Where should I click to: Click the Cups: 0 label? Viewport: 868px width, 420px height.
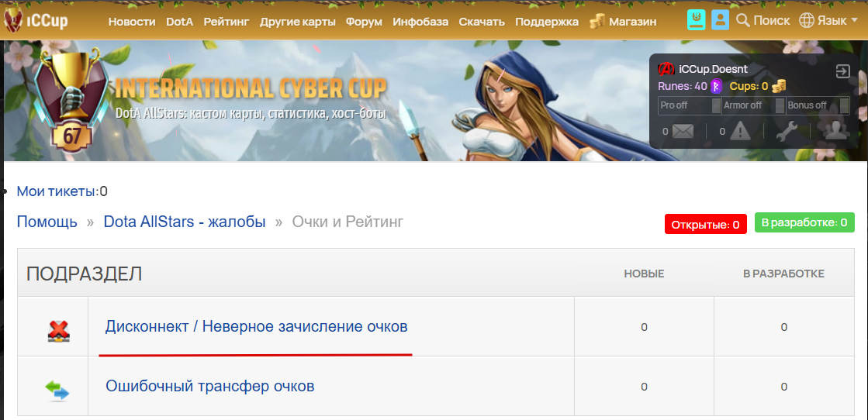(x=749, y=86)
